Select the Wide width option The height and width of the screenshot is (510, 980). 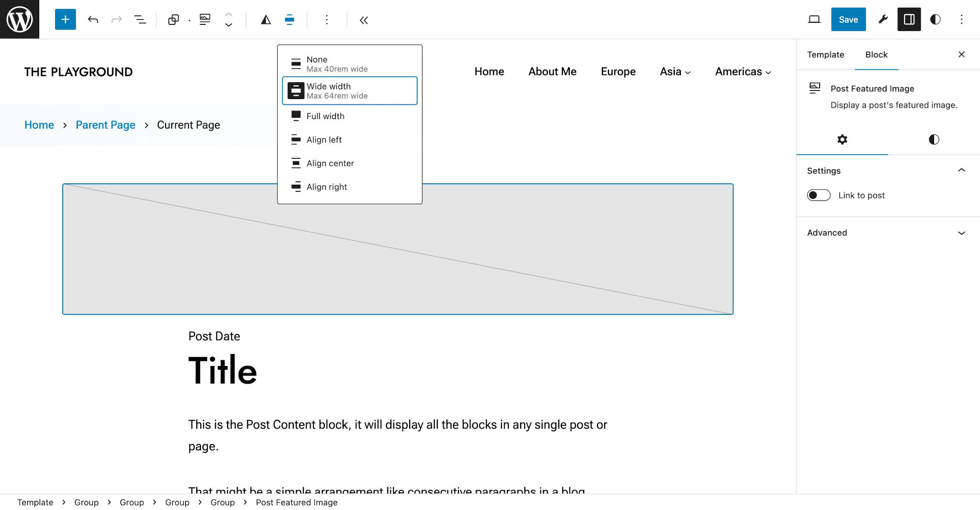click(350, 90)
